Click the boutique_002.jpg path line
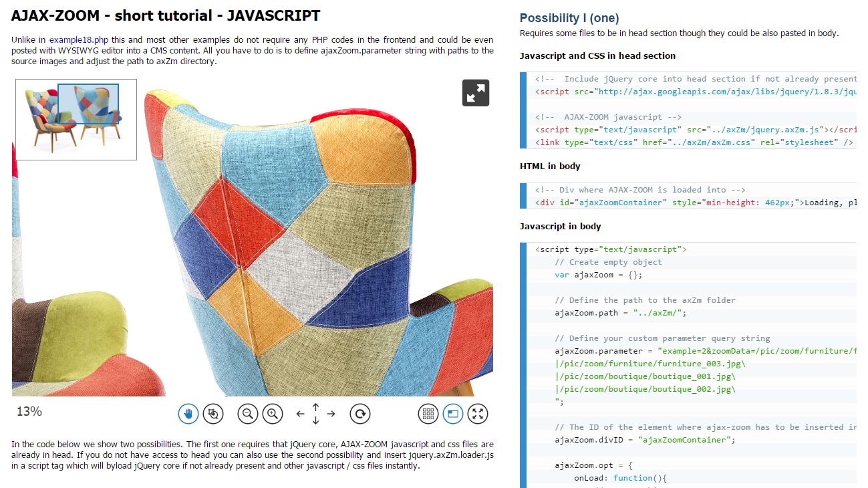The width and height of the screenshot is (868, 488). tap(645, 389)
